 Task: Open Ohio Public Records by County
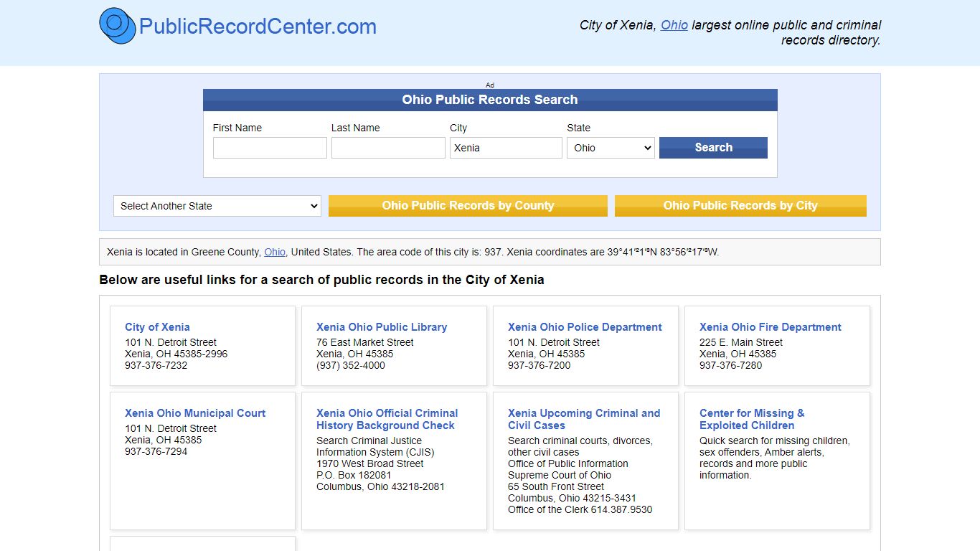click(468, 206)
